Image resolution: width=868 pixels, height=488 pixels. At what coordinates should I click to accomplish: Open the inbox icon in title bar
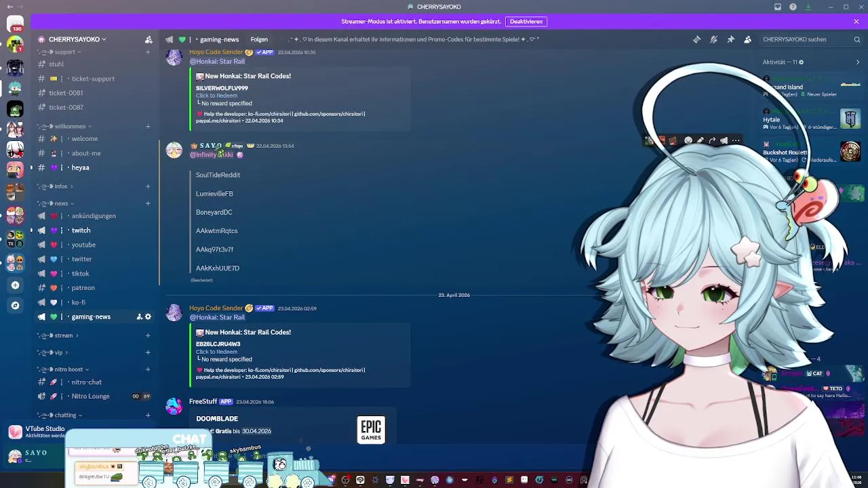[x=778, y=7]
